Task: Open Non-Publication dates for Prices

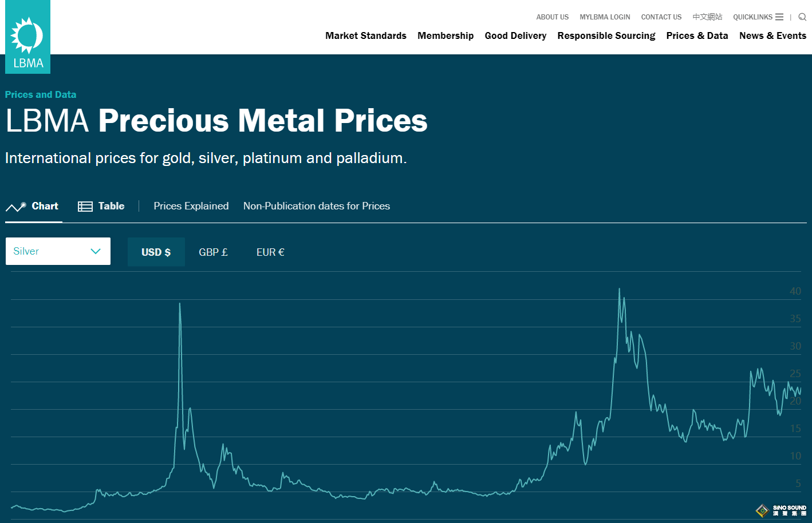Action: point(317,206)
